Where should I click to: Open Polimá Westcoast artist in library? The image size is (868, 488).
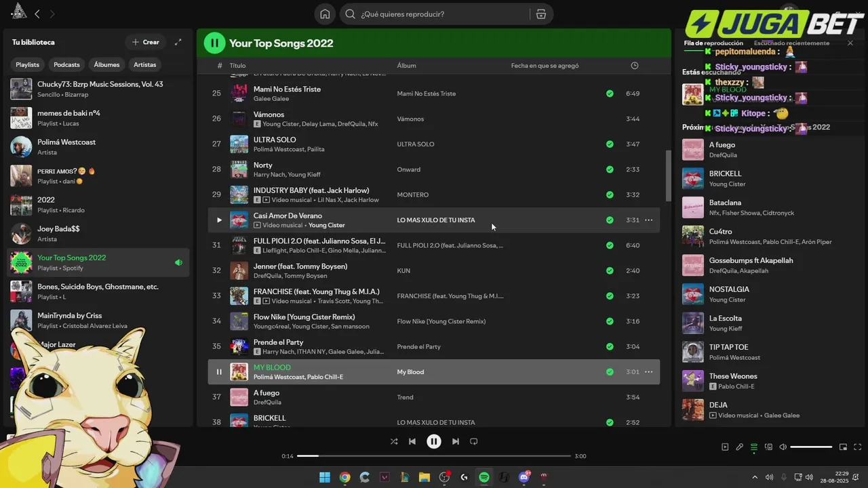click(x=99, y=146)
